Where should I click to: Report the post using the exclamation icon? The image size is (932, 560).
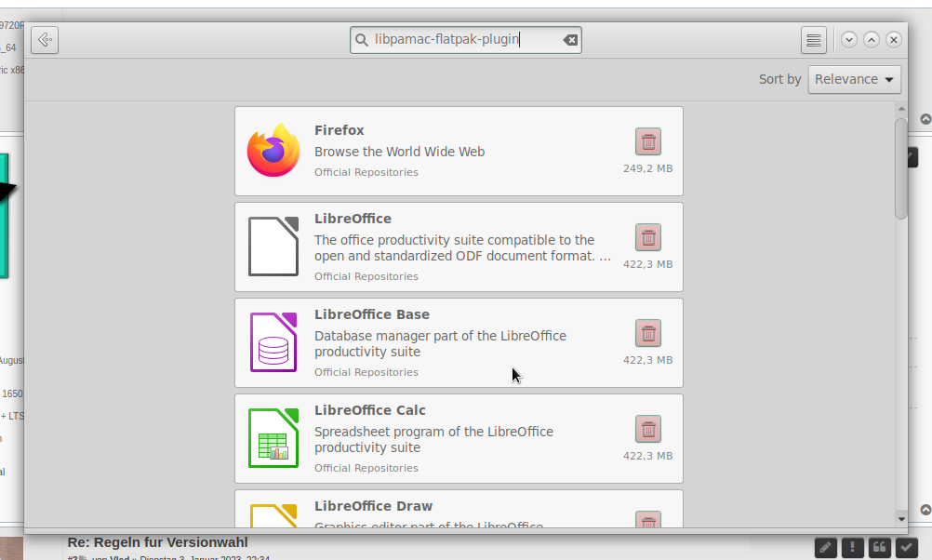pos(852,548)
